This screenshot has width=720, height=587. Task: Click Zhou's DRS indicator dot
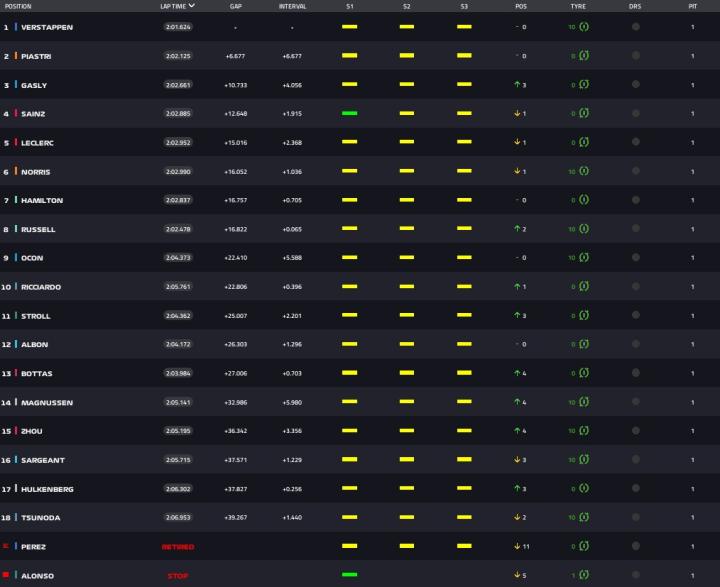(635, 431)
